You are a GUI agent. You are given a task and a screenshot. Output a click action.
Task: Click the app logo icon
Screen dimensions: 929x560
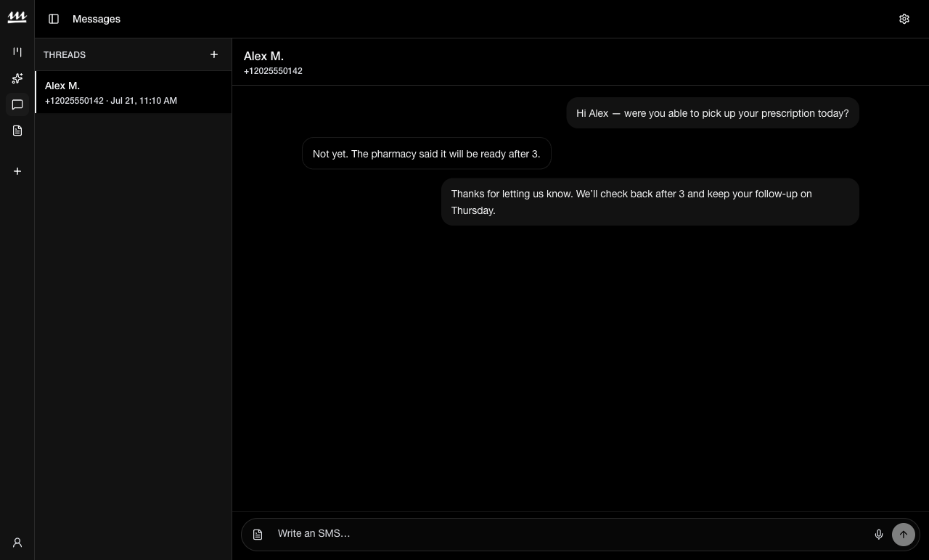[x=17, y=17]
